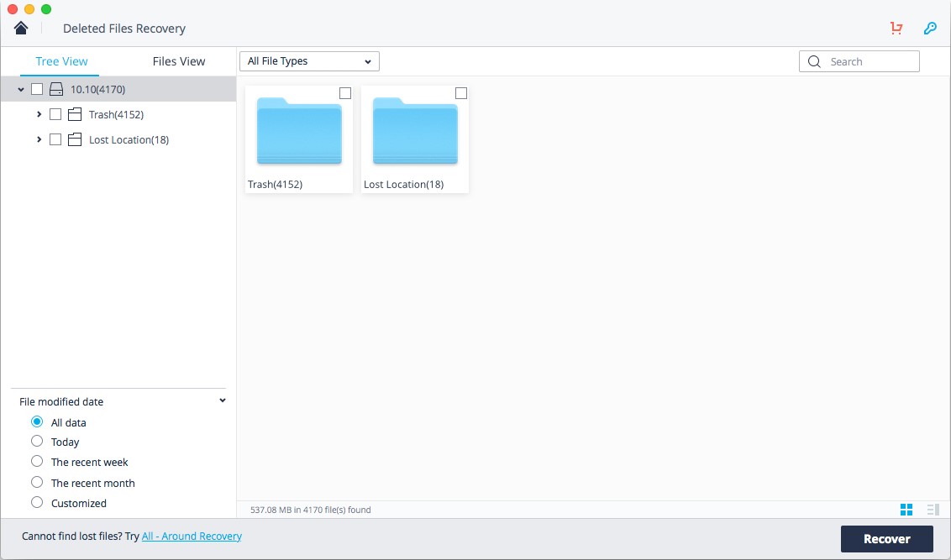951x560 pixels.
Task: Open the shopping cart purchase icon
Action: (x=896, y=28)
